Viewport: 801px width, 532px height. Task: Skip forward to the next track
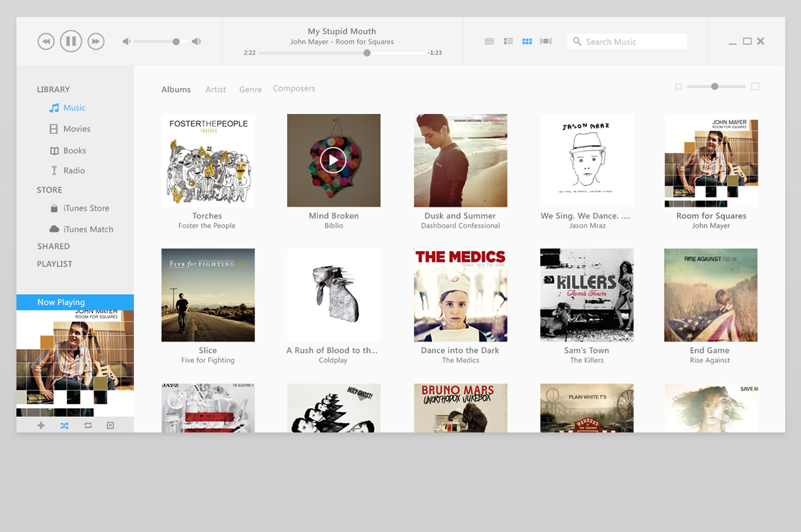[96, 41]
